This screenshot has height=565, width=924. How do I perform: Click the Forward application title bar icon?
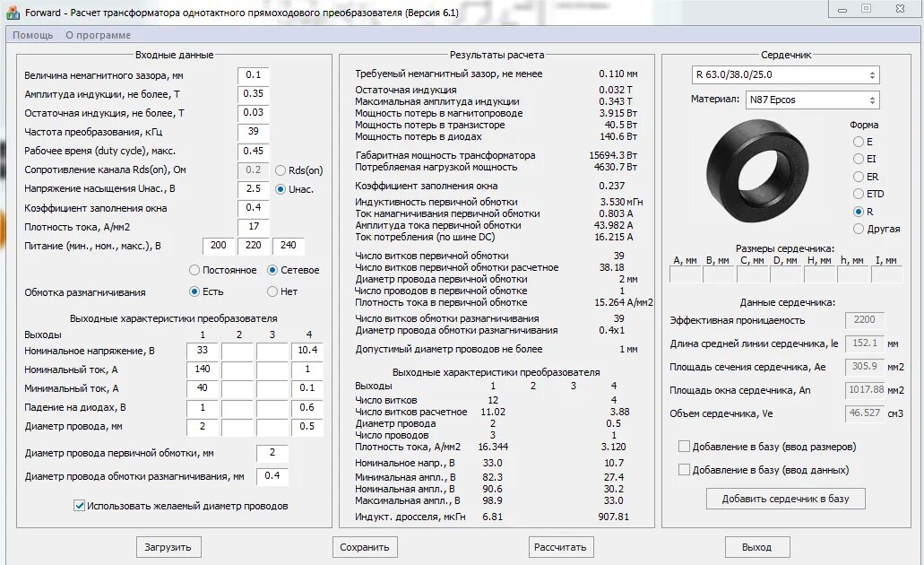pos(13,12)
